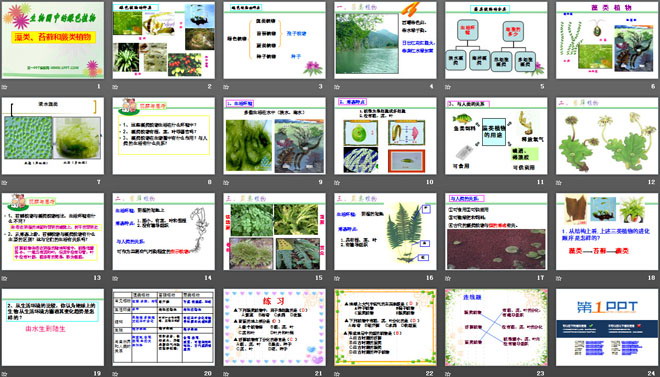Click the star icon below slide 11

448,183
